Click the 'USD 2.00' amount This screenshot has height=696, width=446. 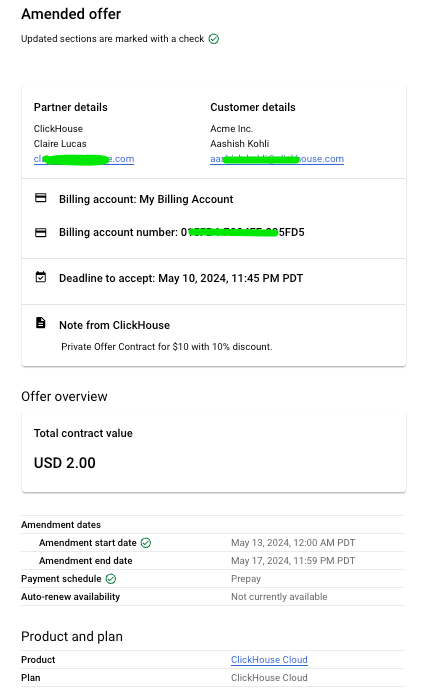click(65, 463)
